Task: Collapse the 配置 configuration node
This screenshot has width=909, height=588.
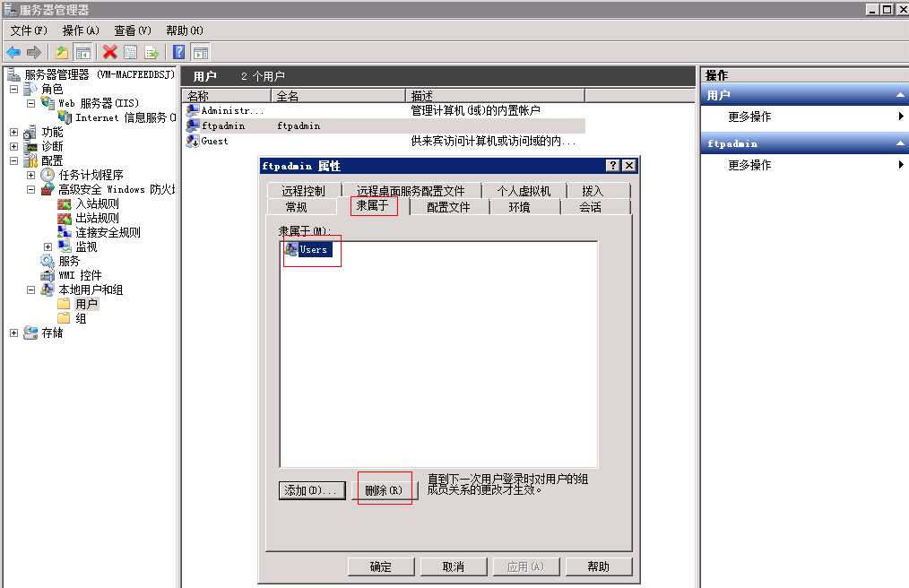Action: 14,160
